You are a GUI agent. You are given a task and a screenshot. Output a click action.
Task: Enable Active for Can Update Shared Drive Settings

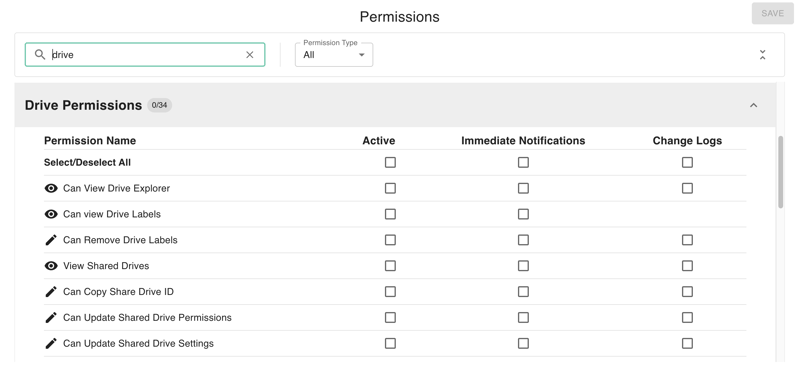390,343
